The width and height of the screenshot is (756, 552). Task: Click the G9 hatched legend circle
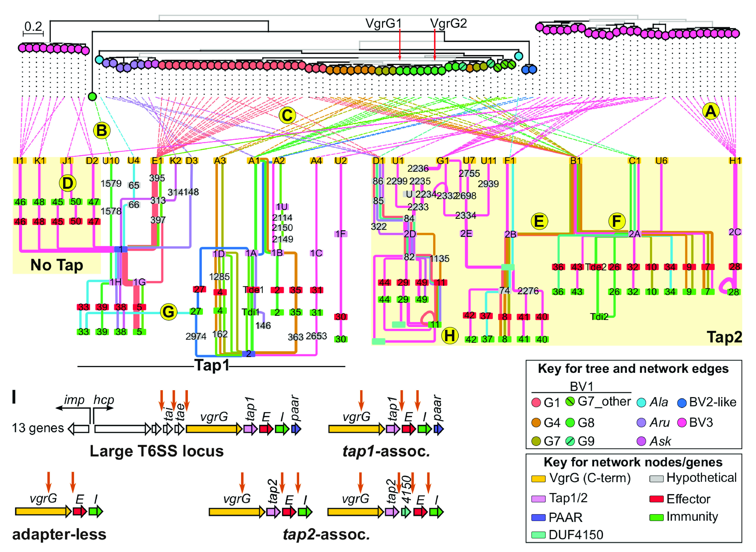click(x=570, y=441)
